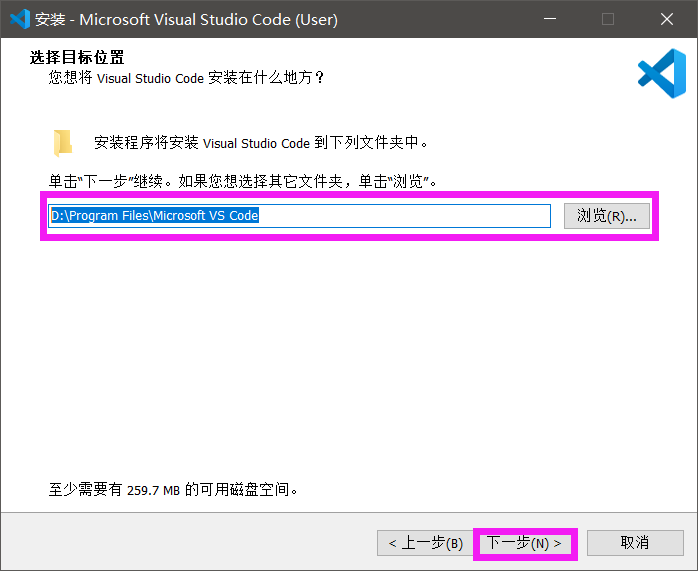Click the VS Code icon in title bar
The height and width of the screenshot is (571, 698).
20,19
